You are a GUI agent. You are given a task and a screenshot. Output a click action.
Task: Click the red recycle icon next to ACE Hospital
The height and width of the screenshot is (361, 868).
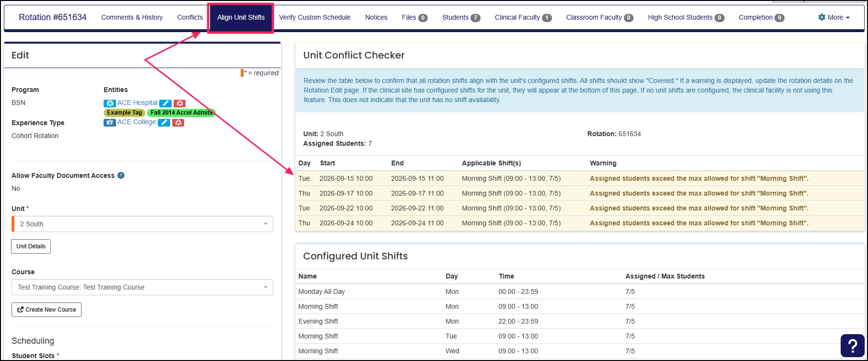tap(180, 103)
